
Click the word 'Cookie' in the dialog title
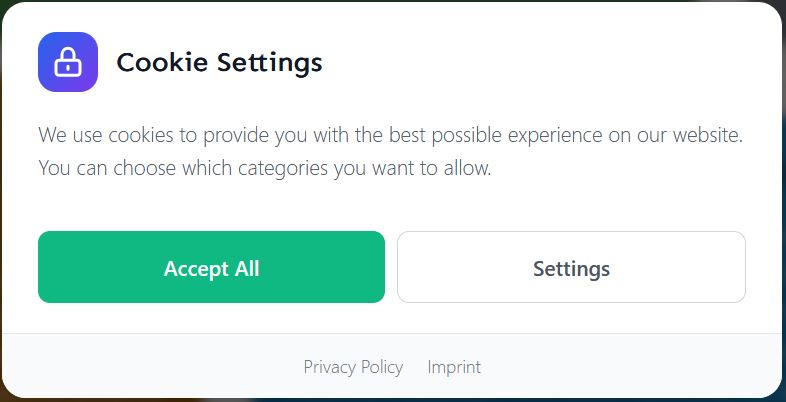coord(160,62)
